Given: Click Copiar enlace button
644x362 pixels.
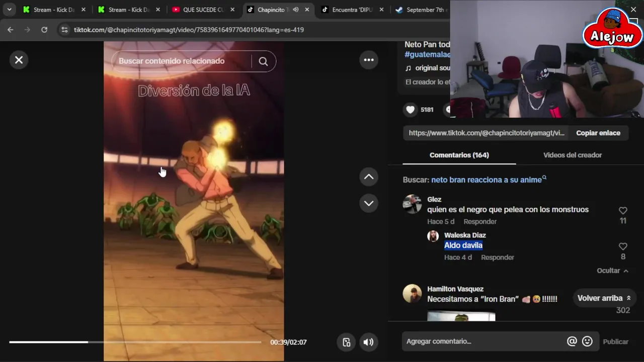Looking at the screenshot, I should point(598,133).
